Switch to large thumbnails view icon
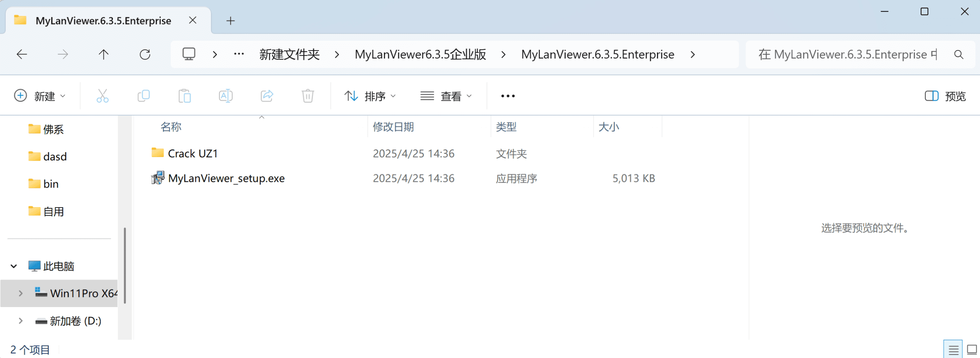 (x=972, y=350)
